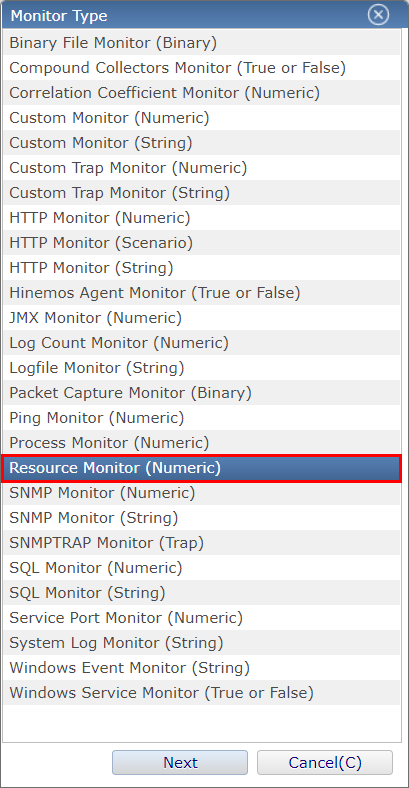Close the Monitor Type dialog
The width and height of the screenshot is (409, 788).
click(x=378, y=15)
